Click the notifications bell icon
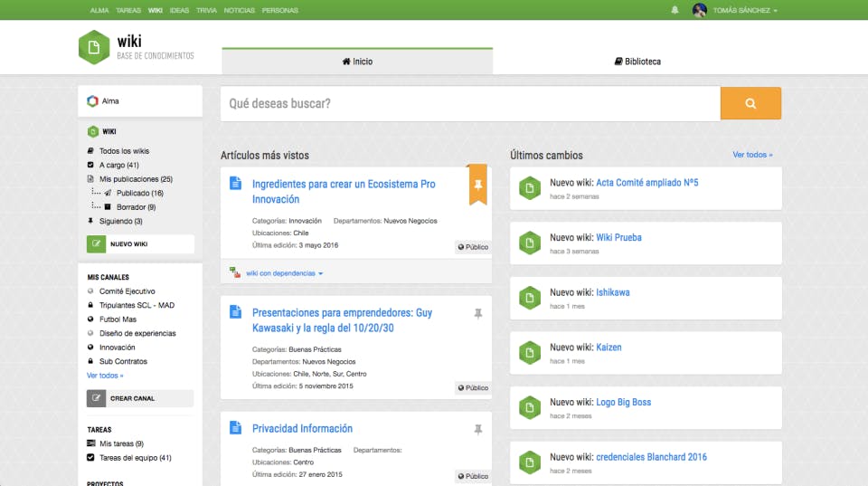Viewport: 868px width, 486px height. point(675,10)
